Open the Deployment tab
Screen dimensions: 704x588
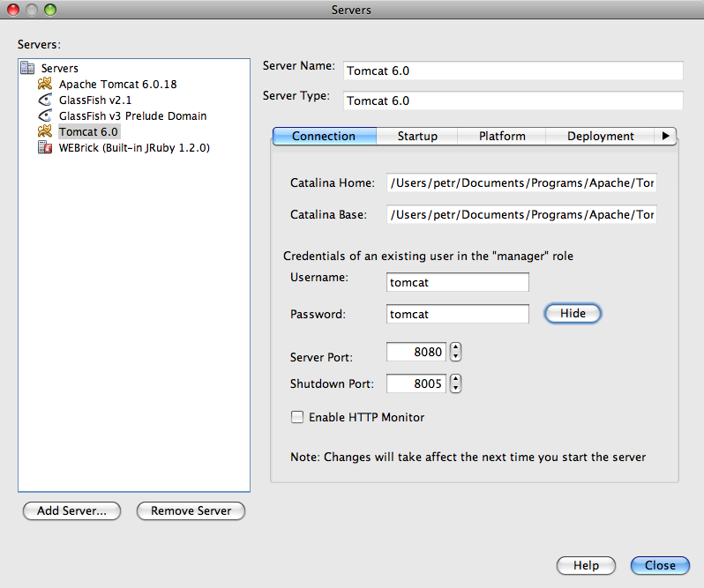[x=600, y=136]
